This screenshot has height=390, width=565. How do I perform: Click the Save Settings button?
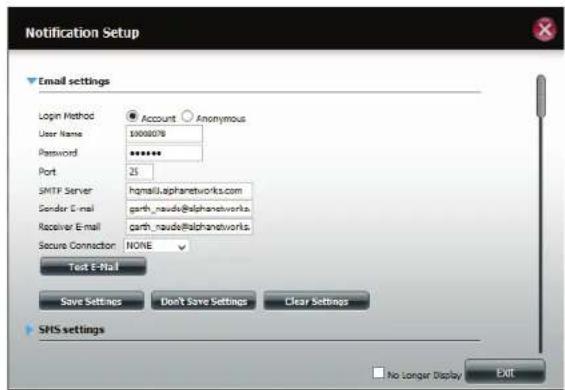pos(92,301)
